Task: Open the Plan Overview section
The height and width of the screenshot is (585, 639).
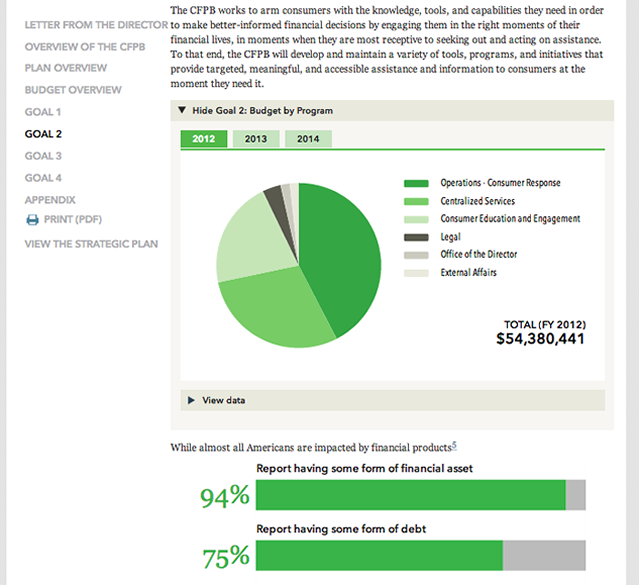Action: (66, 68)
